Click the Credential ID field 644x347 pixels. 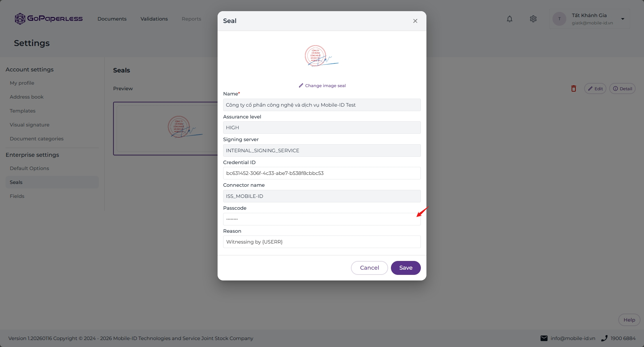pyautogui.click(x=322, y=173)
